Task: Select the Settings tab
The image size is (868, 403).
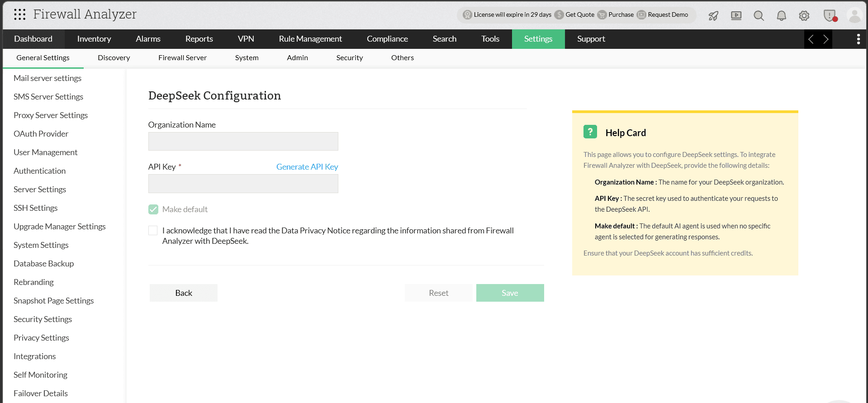Action: tap(538, 39)
